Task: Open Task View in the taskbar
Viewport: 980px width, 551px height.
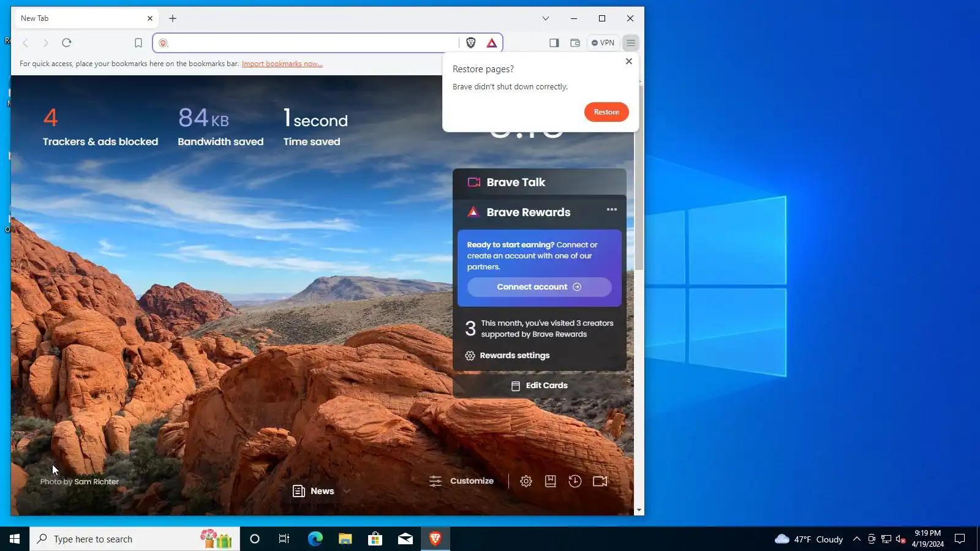Action: tap(284, 539)
